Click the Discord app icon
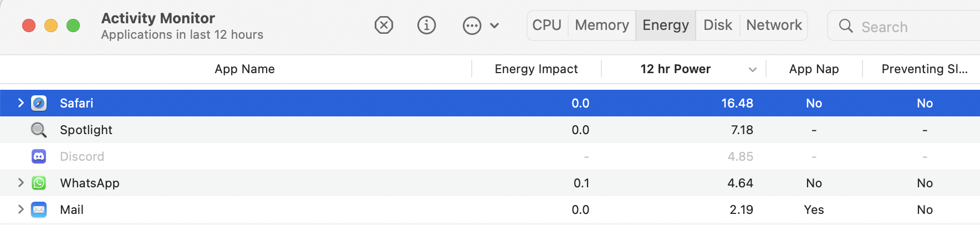The width and height of the screenshot is (980, 225). point(39,156)
